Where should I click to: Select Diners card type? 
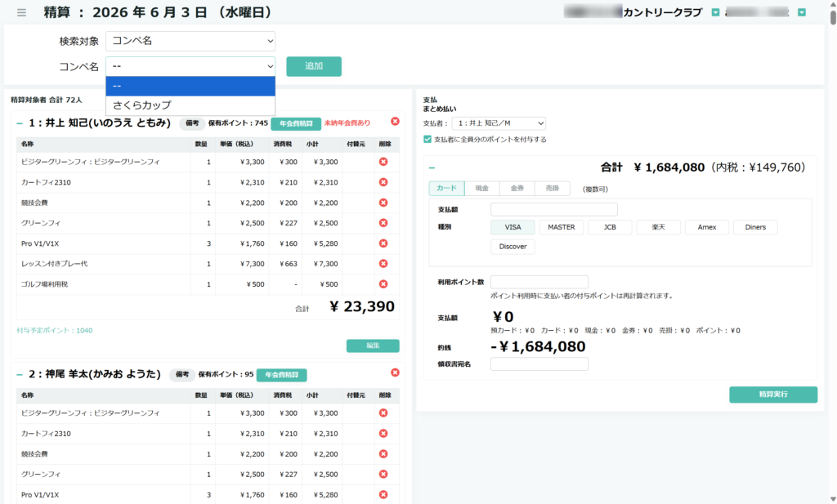[755, 227]
